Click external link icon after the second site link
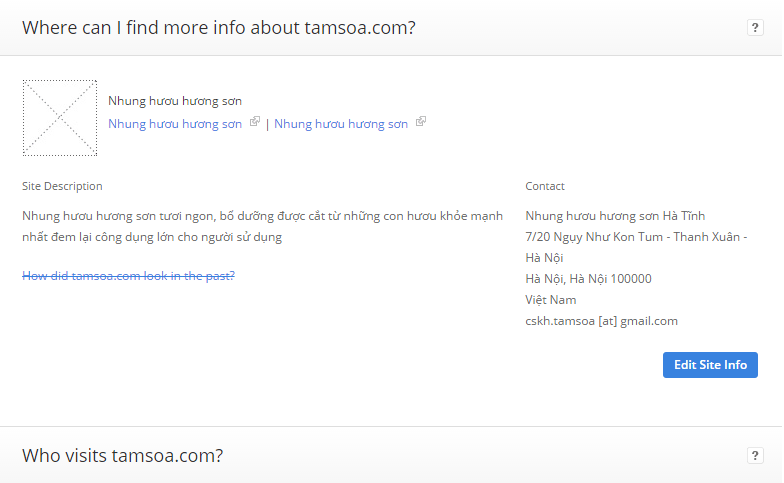The height and width of the screenshot is (483, 784). coord(421,122)
